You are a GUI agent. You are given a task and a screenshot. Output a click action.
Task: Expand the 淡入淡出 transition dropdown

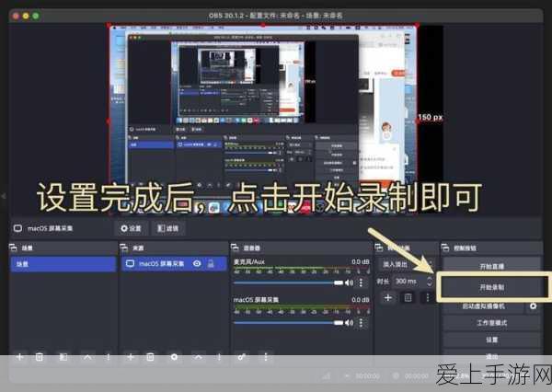point(406,264)
